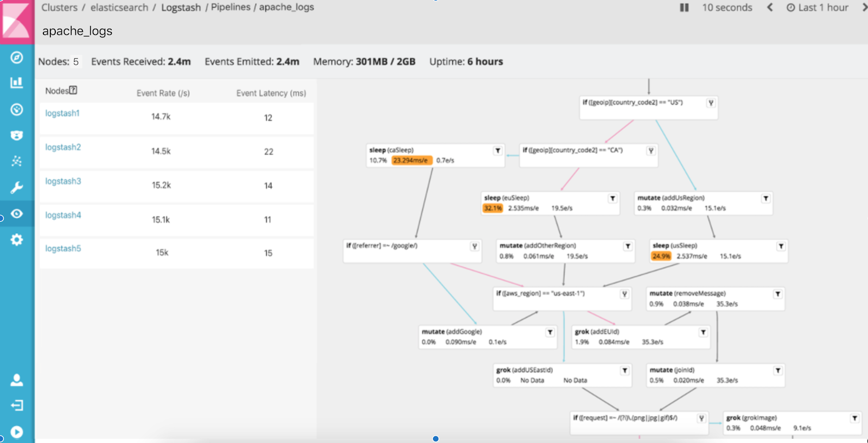Select the mutate (addUsRegion) node title

pos(671,198)
